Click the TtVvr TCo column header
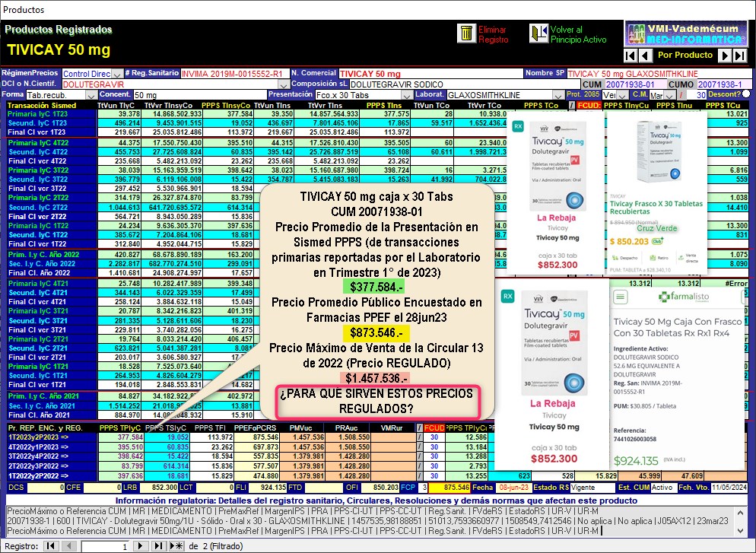This screenshot has height=553, width=756. (484, 105)
